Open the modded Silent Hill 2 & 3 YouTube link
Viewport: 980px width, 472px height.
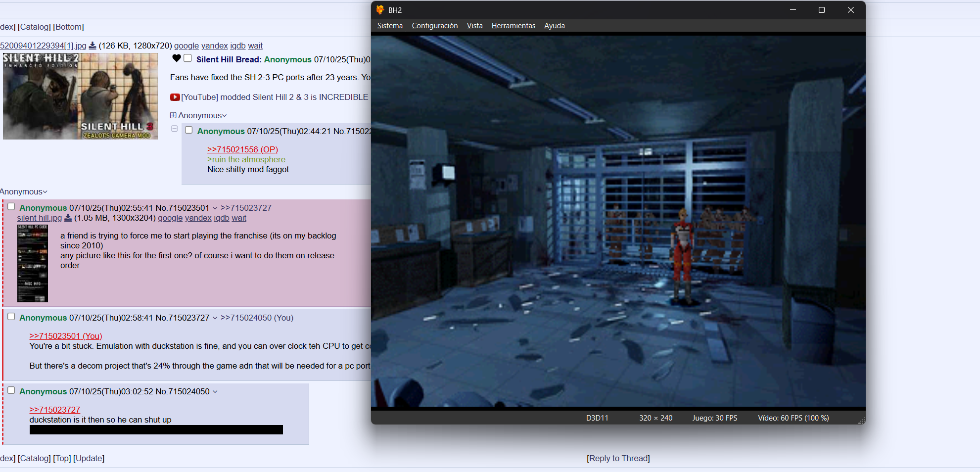click(x=275, y=97)
